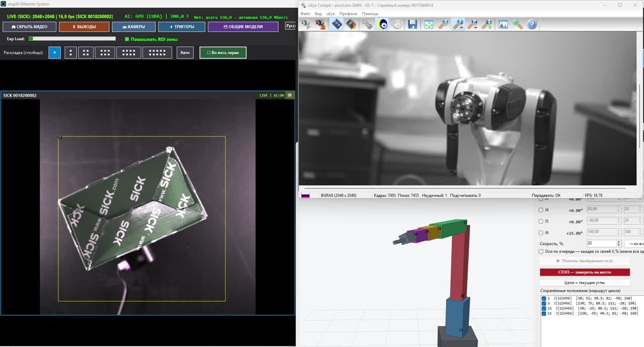The height and width of the screenshot is (347, 644).
Task: Select the 1:2 zoom icon
Action: tap(458, 24)
